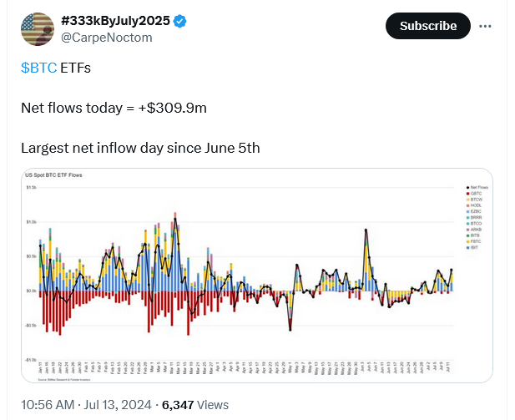
Task: Click the BITB green legend marker
Action: [467, 235]
